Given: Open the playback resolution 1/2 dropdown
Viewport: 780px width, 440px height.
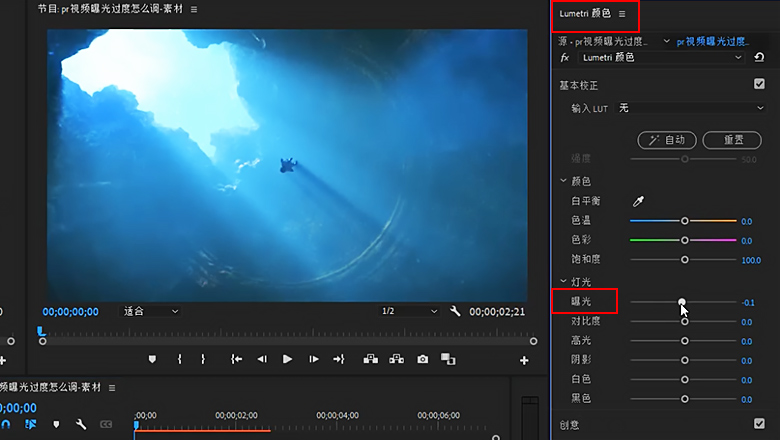Looking at the screenshot, I should click(x=408, y=311).
